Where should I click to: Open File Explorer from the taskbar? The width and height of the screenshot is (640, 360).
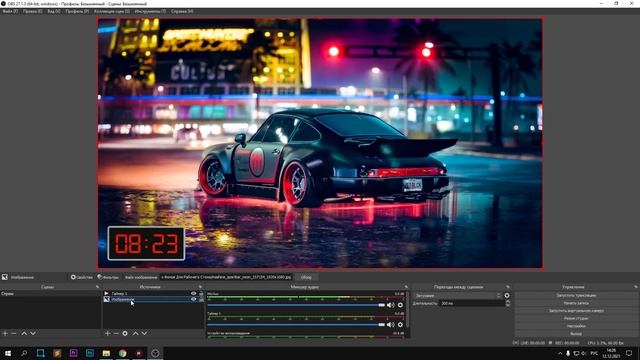[106, 353]
